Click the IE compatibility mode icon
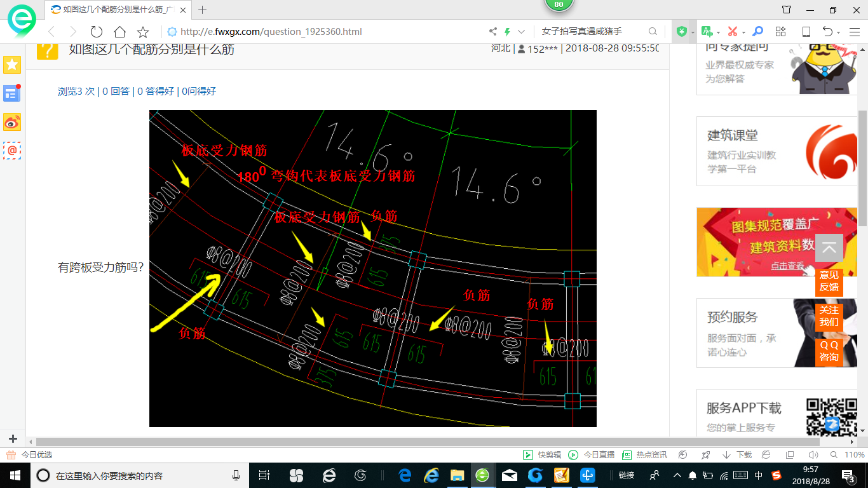868x488 pixels. (766, 455)
